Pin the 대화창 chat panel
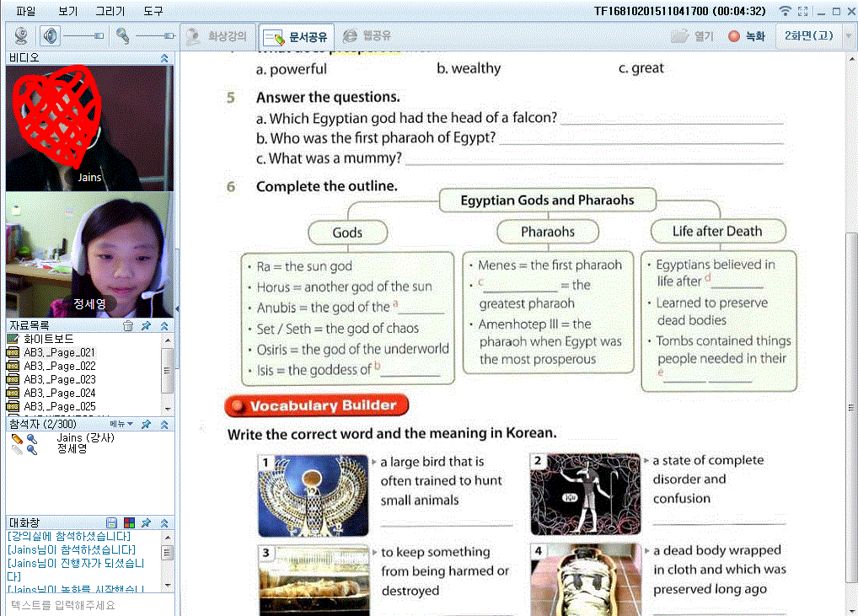This screenshot has width=858, height=616. click(x=146, y=523)
